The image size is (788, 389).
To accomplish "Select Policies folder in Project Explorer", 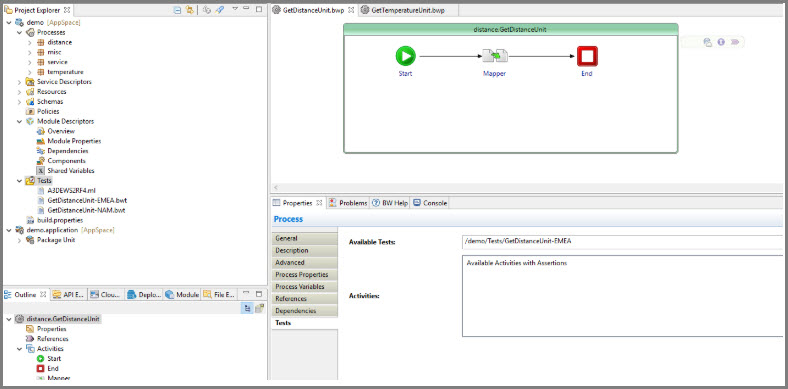I will click(42, 112).
